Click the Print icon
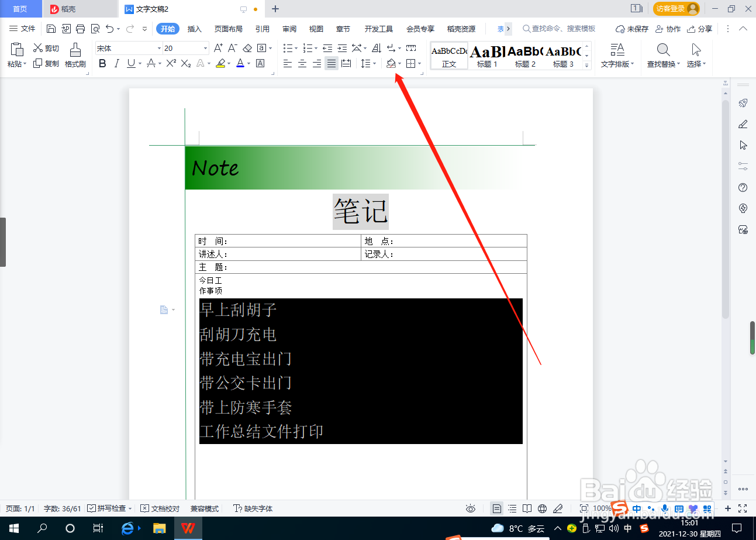Screen dimensions: 756x540 point(81,29)
